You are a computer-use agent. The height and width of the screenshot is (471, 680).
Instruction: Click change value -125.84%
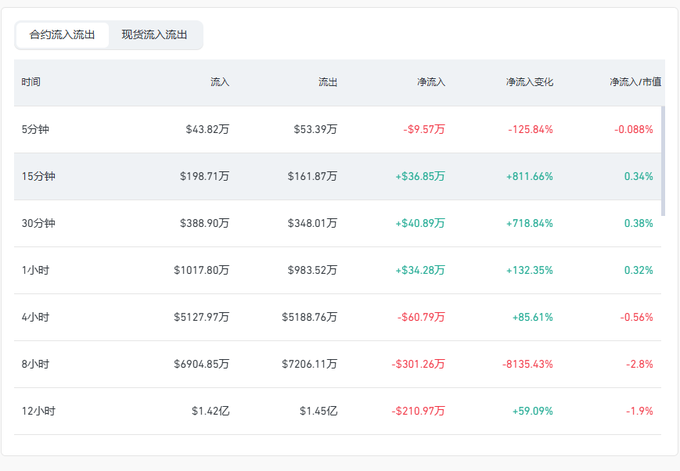pyautogui.click(x=530, y=129)
